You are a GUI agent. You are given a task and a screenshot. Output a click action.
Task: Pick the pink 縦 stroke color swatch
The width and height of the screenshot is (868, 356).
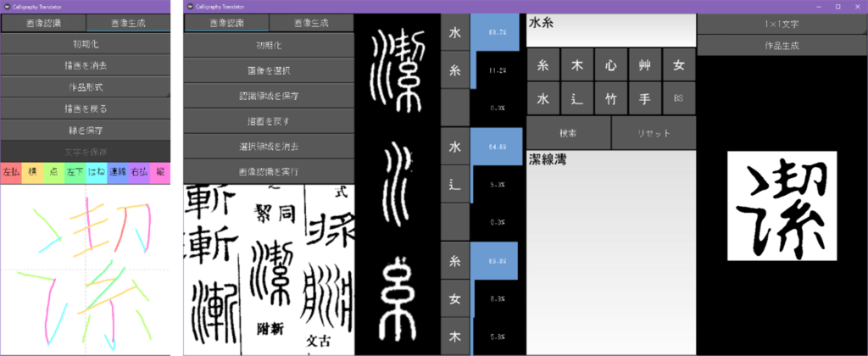[161, 172]
